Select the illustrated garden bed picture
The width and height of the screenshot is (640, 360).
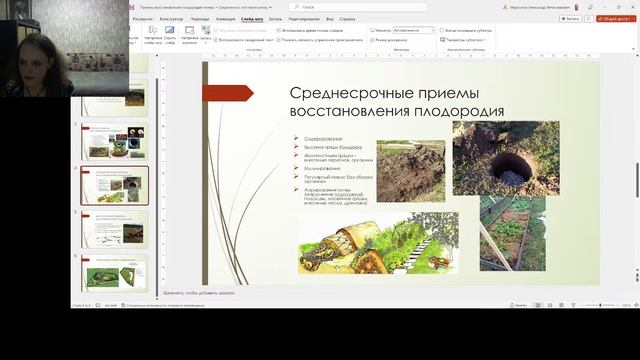point(378,242)
